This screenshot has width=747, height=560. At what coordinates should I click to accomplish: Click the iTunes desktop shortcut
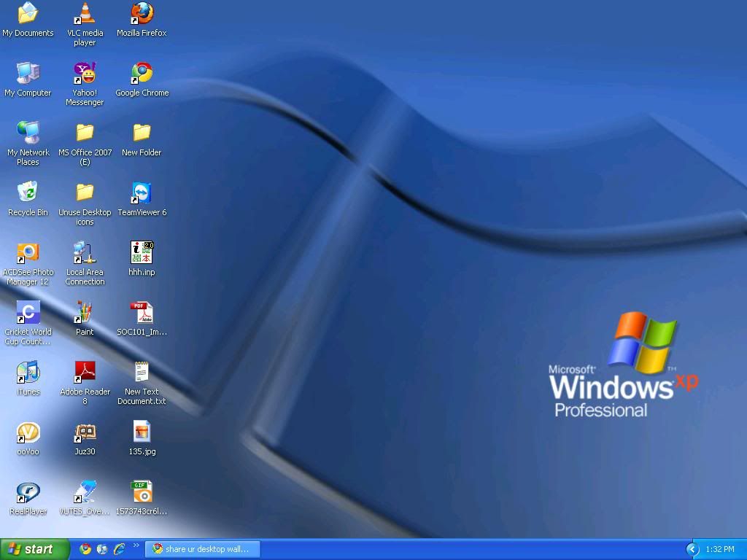(x=28, y=373)
